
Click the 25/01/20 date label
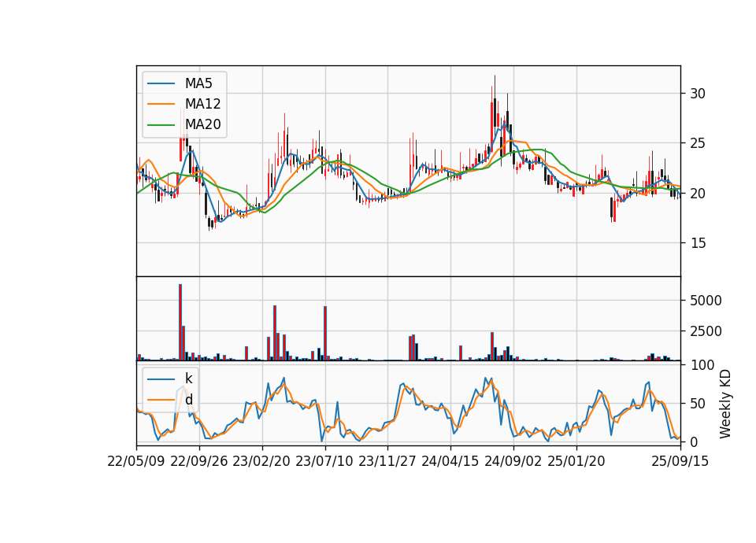576,461
